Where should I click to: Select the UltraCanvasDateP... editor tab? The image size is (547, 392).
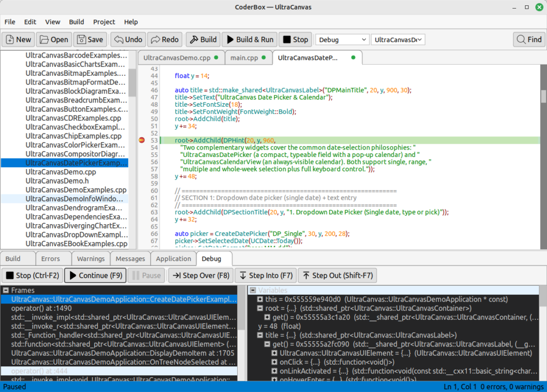click(x=317, y=58)
